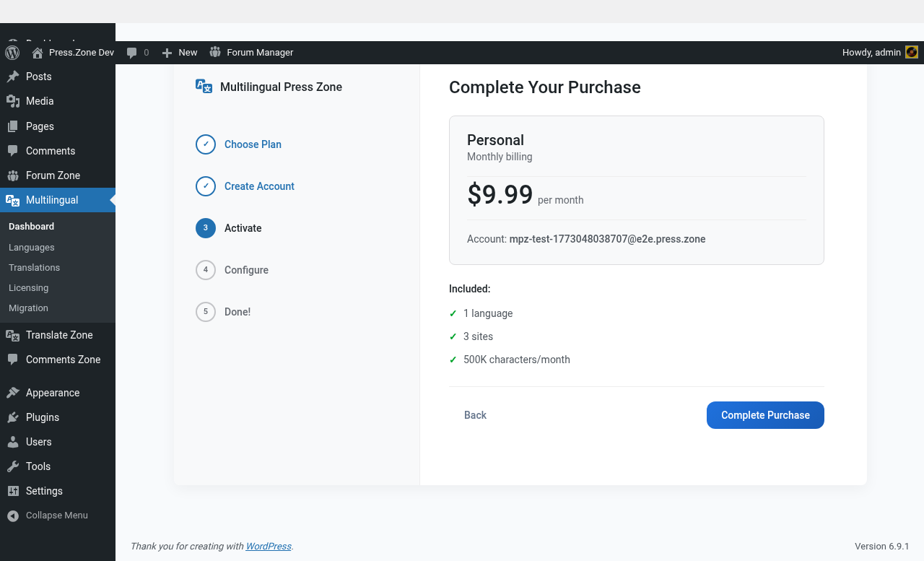Go to the Create Account step

[x=259, y=186]
